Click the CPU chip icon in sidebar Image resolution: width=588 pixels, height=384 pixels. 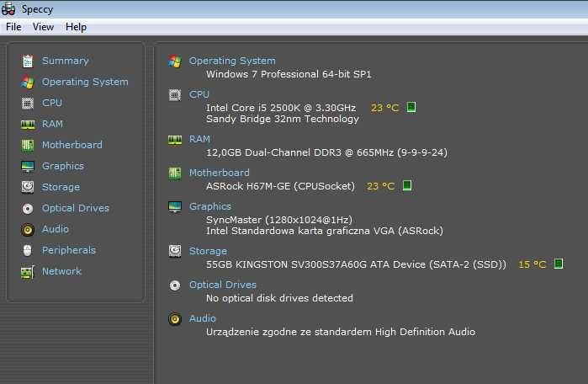pos(28,103)
